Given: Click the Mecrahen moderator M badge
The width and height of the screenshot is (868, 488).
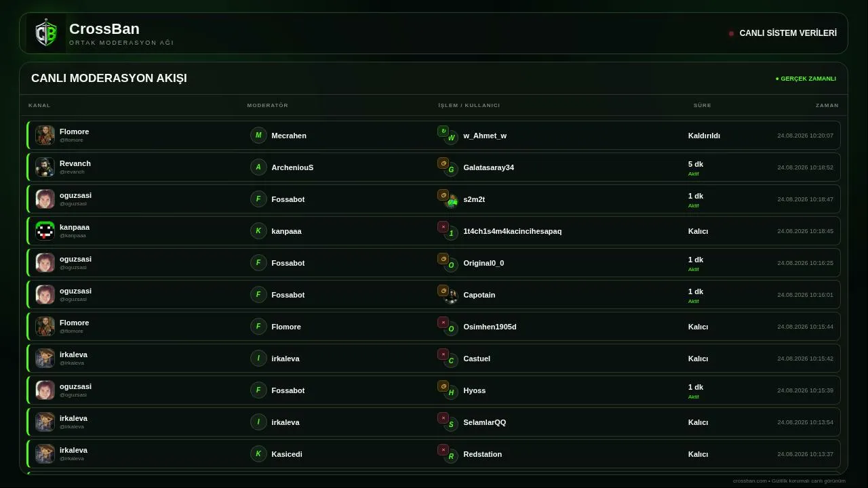Looking at the screenshot, I should coord(258,135).
